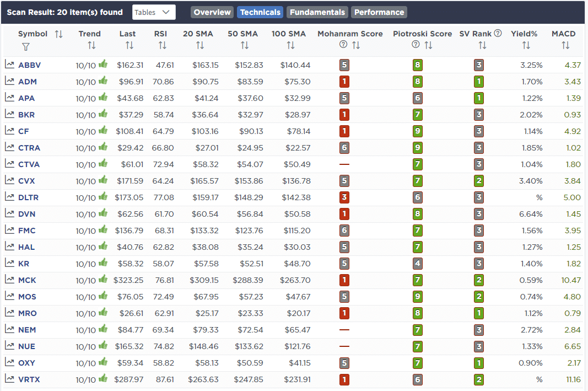588x391 pixels.
Task: Toggle sorting for the Yield% column
Action: pos(525,45)
